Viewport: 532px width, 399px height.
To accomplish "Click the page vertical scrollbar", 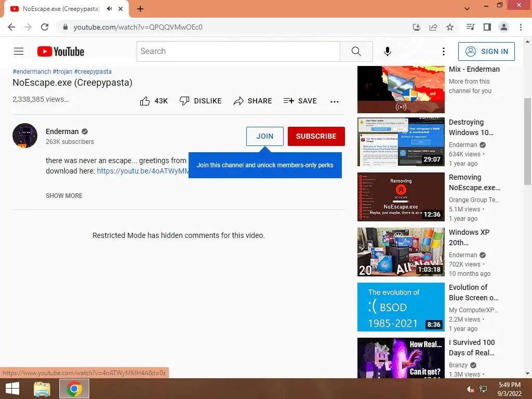I will coord(527,142).
